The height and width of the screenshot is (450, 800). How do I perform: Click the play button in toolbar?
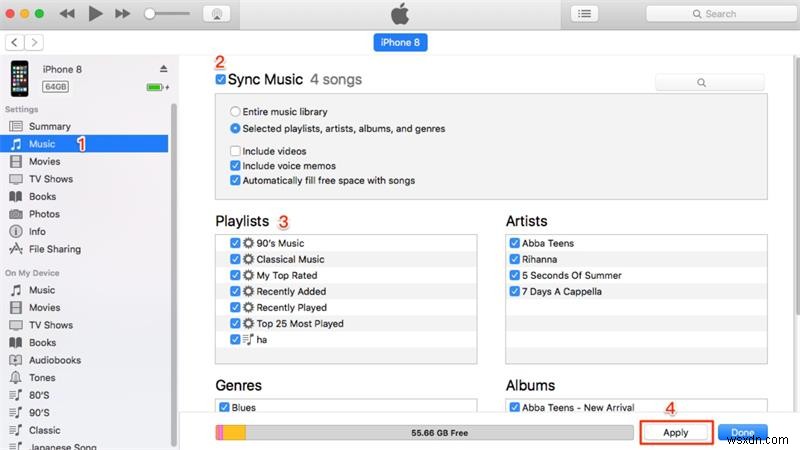tap(95, 13)
